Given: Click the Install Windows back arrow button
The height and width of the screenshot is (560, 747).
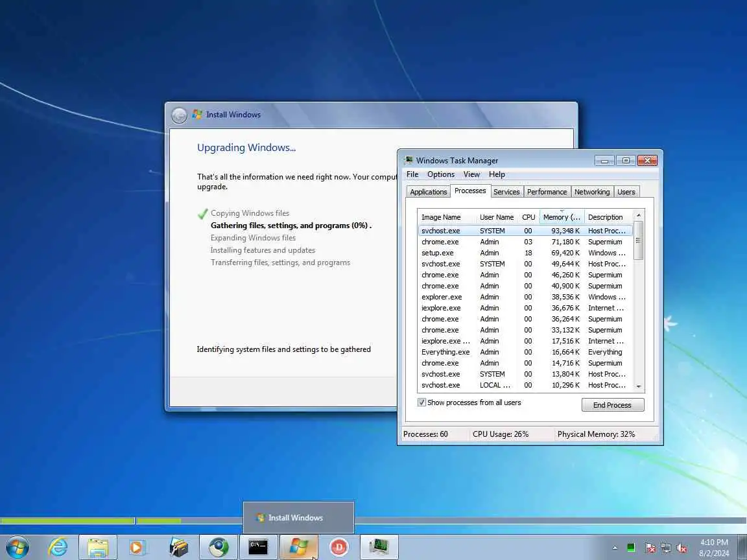Looking at the screenshot, I should pos(179,115).
